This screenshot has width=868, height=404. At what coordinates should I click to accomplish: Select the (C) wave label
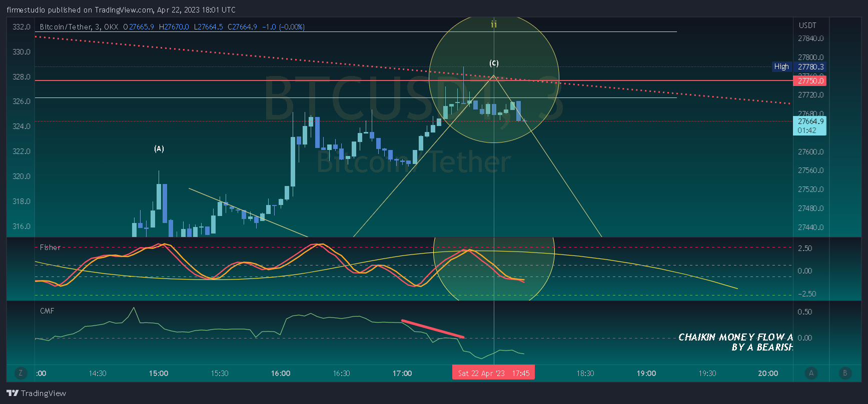pyautogui.click(x=494, y=63)
